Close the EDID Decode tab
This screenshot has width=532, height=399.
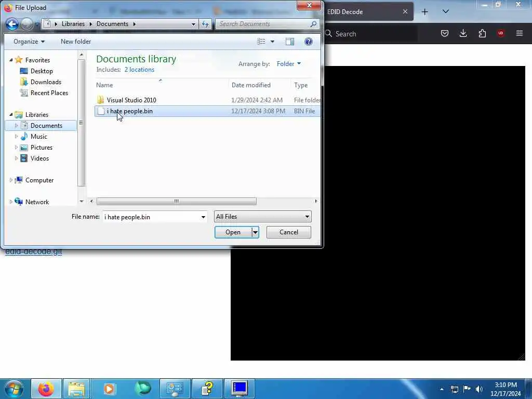405,12
